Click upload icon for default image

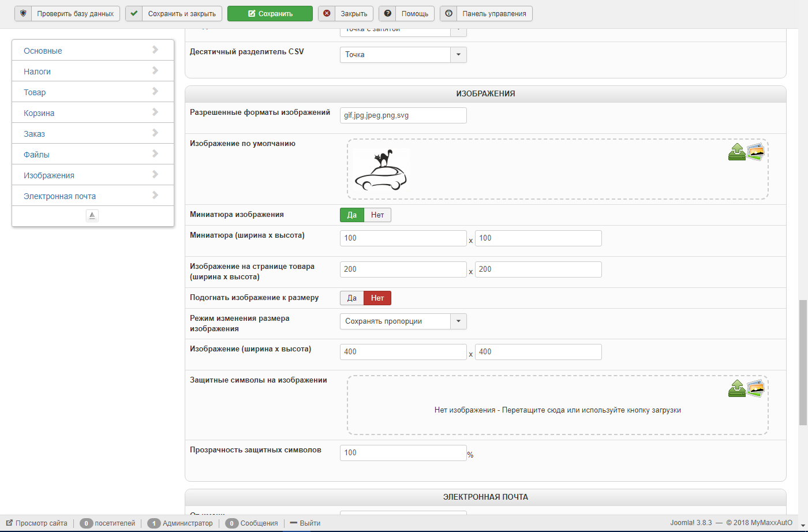click(736, 152)
